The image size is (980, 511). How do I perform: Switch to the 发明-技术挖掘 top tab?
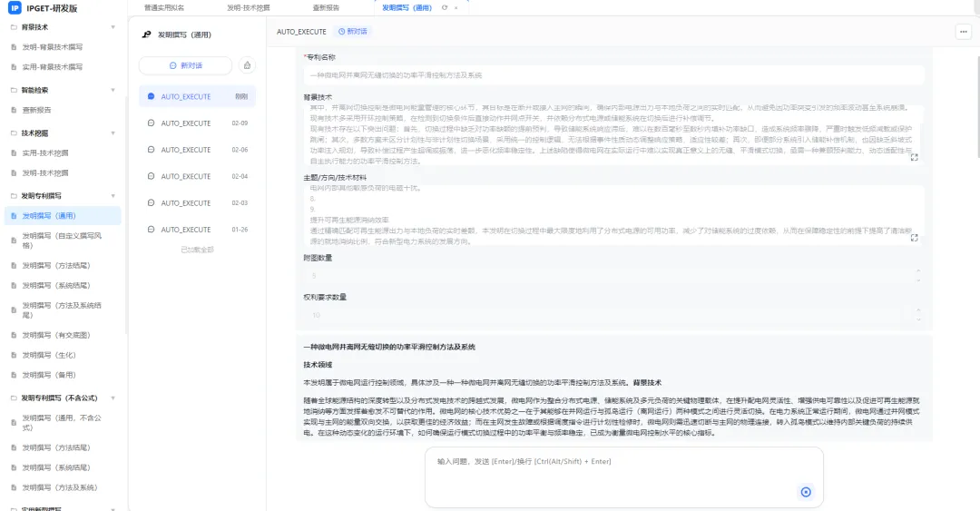(x=248, y=8)
